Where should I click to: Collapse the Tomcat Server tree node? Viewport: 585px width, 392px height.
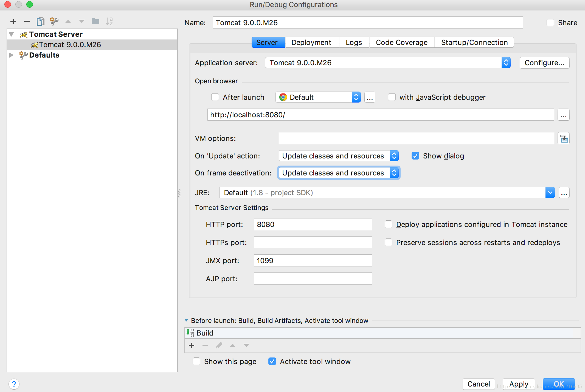tap(12, 34)
